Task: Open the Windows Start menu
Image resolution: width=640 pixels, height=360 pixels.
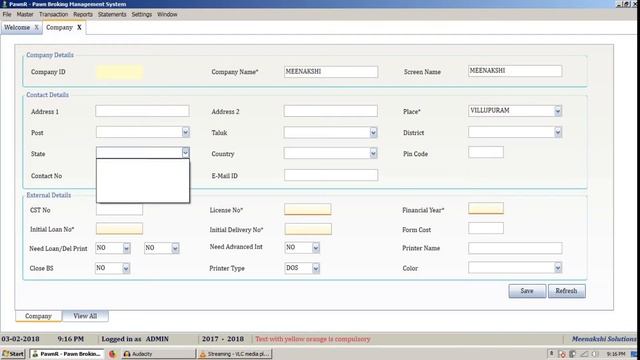Action: [x=13, y=354]
